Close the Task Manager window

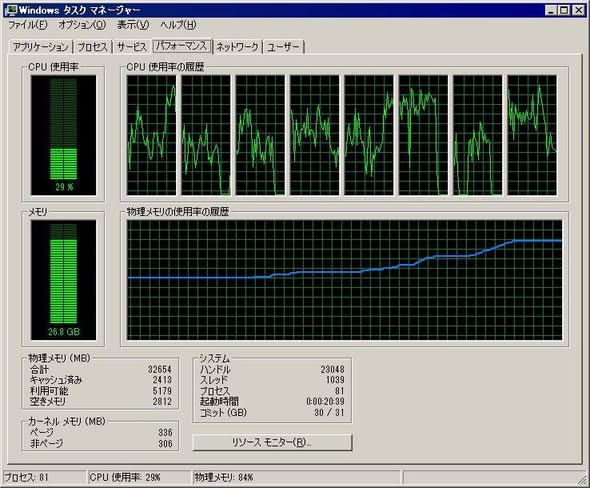pos(578,11)
